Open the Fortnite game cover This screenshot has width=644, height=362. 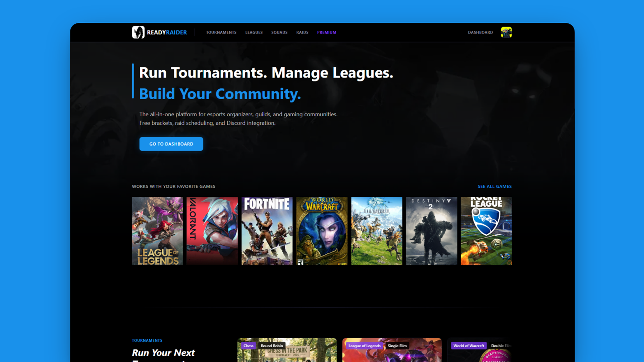click(x=267, y=231)
